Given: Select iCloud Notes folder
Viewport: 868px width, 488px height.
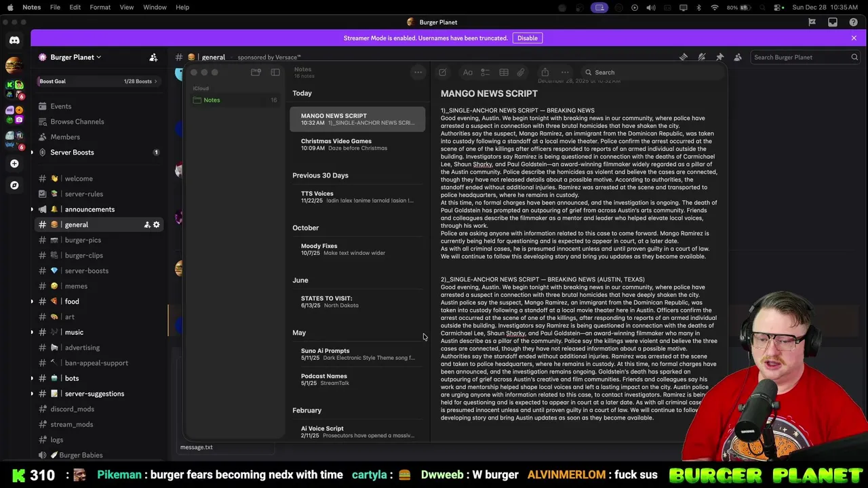Looking at the screenshot, I should 235,100.
